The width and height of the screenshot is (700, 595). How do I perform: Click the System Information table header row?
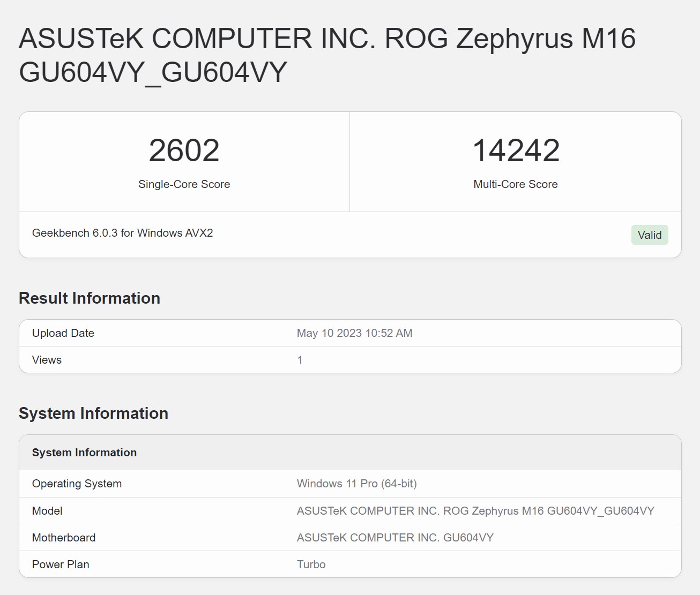coord(84,453)
